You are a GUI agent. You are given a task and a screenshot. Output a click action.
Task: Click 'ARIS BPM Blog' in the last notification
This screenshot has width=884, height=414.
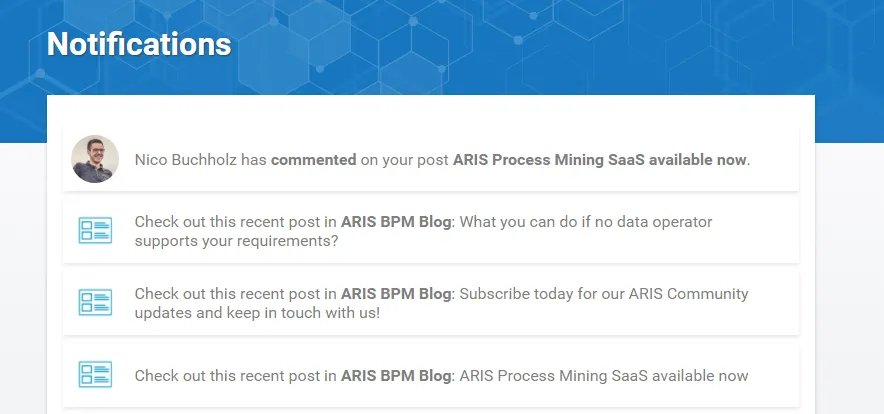(x=396, y=376)
